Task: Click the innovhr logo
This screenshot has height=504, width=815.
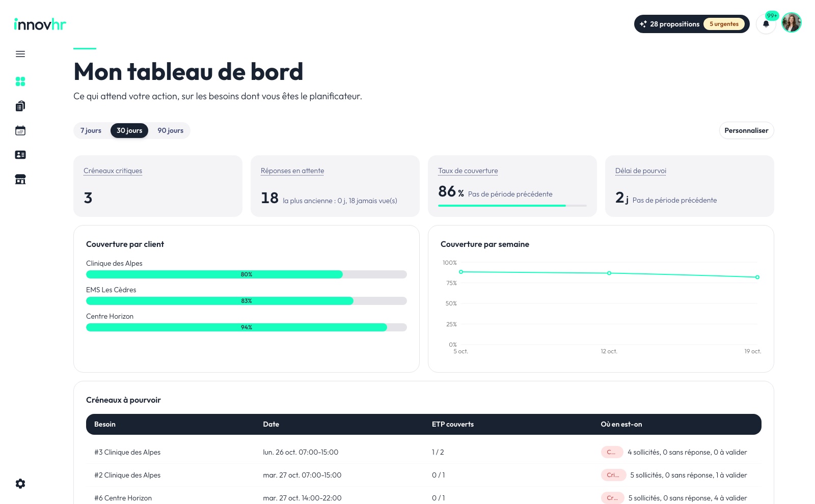Action: pyautogui.click(x=40, y=24)
